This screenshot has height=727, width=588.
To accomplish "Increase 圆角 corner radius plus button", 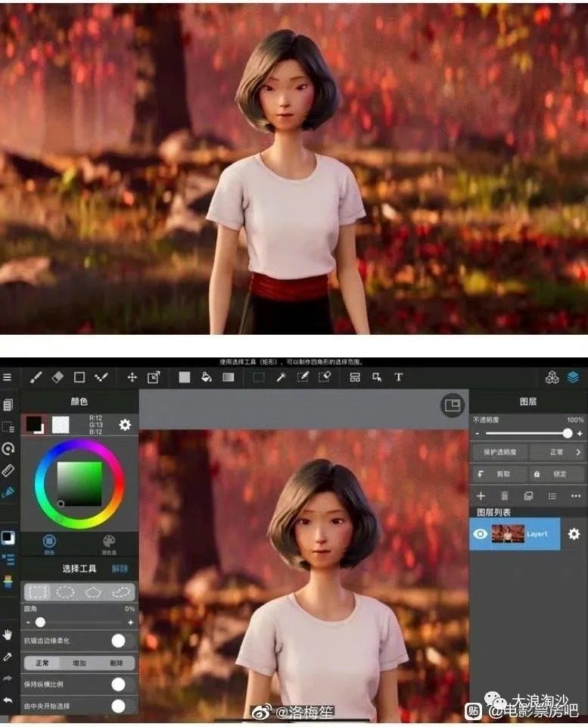I will coord(131,622).
